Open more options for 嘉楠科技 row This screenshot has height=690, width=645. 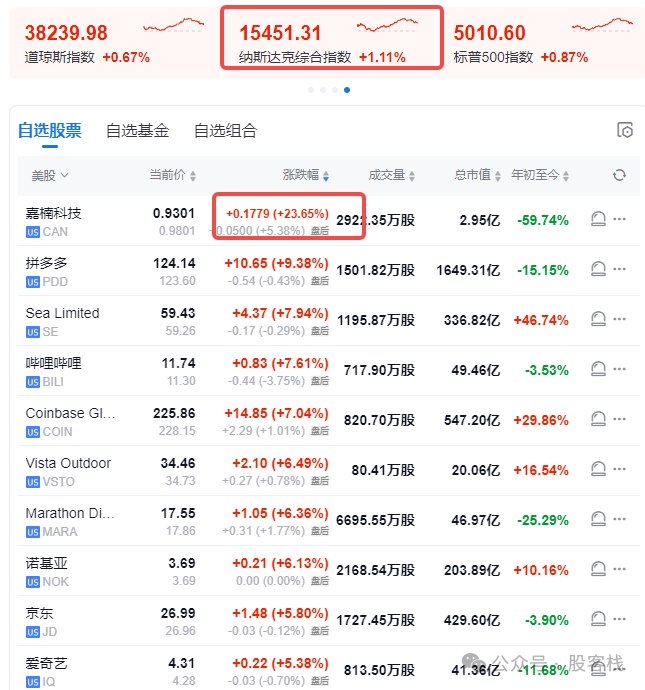point(619,219)
